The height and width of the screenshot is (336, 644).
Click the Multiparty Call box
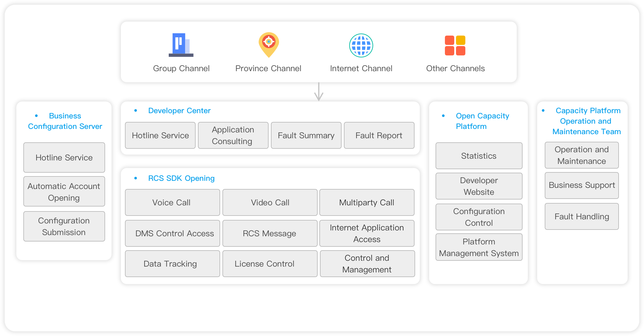coord(367,202)
